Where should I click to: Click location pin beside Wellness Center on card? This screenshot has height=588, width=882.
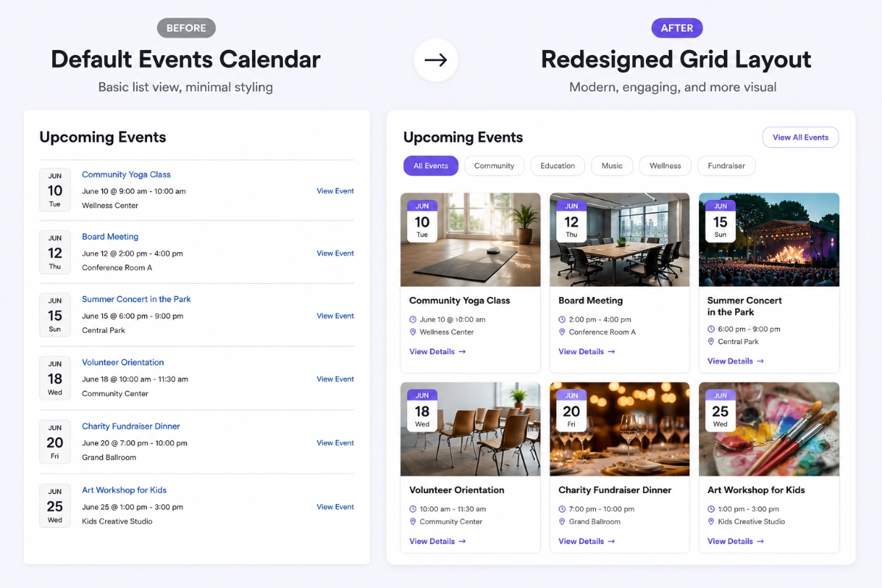tap(413, 332)
